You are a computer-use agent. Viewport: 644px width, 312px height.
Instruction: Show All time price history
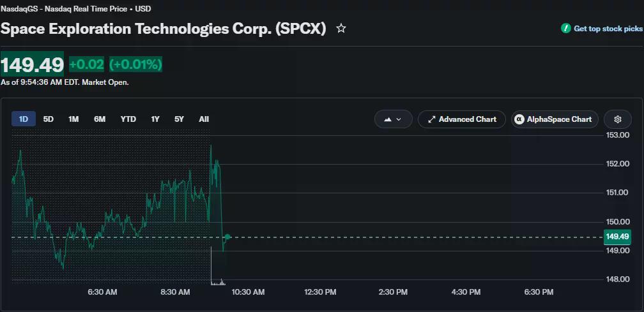(x=204, y=119)
